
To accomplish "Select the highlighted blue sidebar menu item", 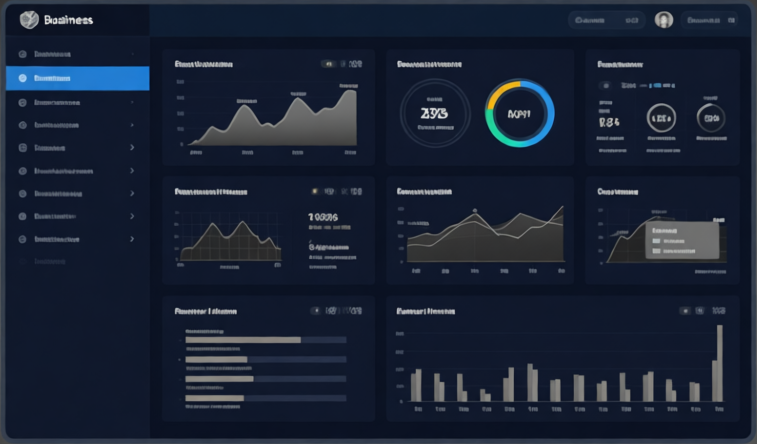I will [77, 78].
